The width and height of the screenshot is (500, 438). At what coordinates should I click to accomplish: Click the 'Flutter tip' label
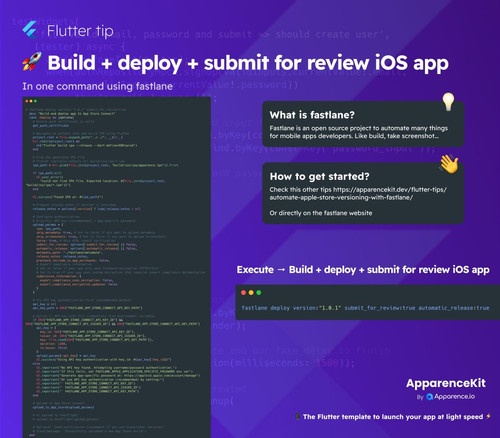tap(80, 31)
